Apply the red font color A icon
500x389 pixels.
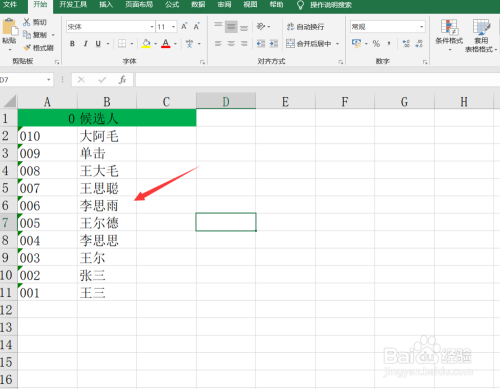click(166, 43)
